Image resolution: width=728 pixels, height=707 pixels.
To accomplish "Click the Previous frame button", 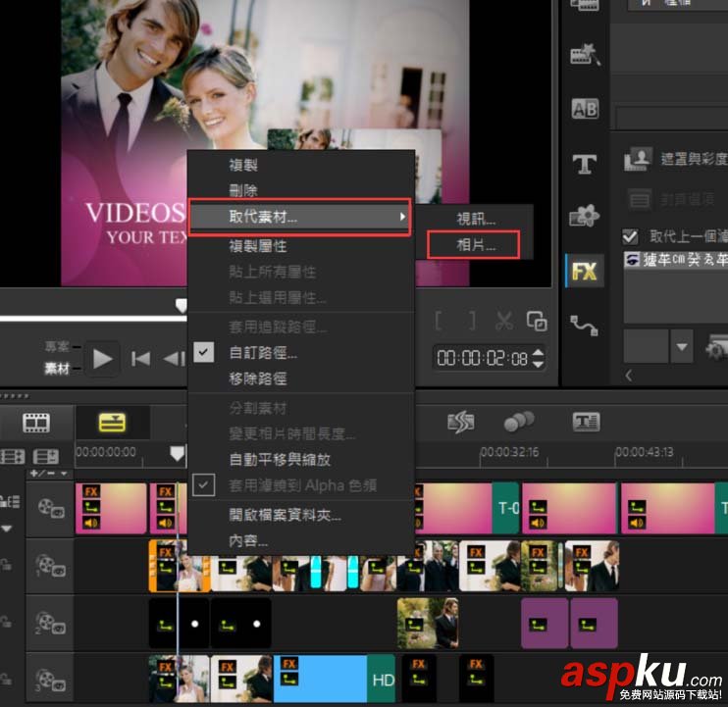I will point(175,359).
